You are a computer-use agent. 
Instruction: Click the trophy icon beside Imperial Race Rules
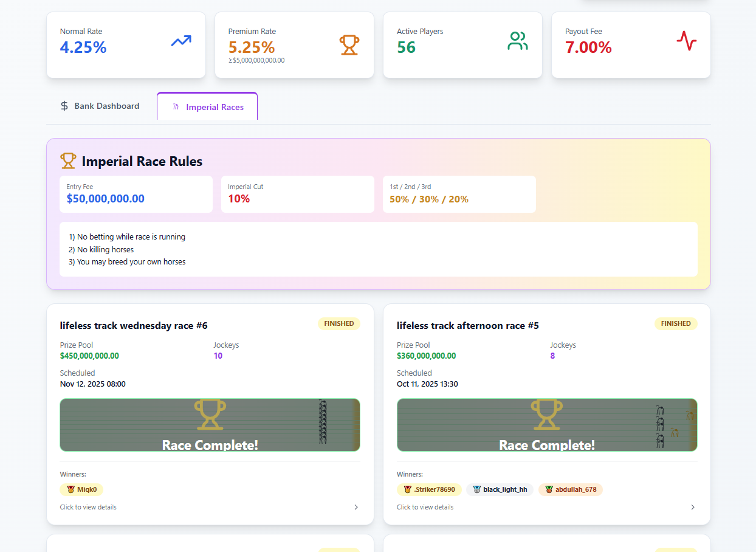68,161
